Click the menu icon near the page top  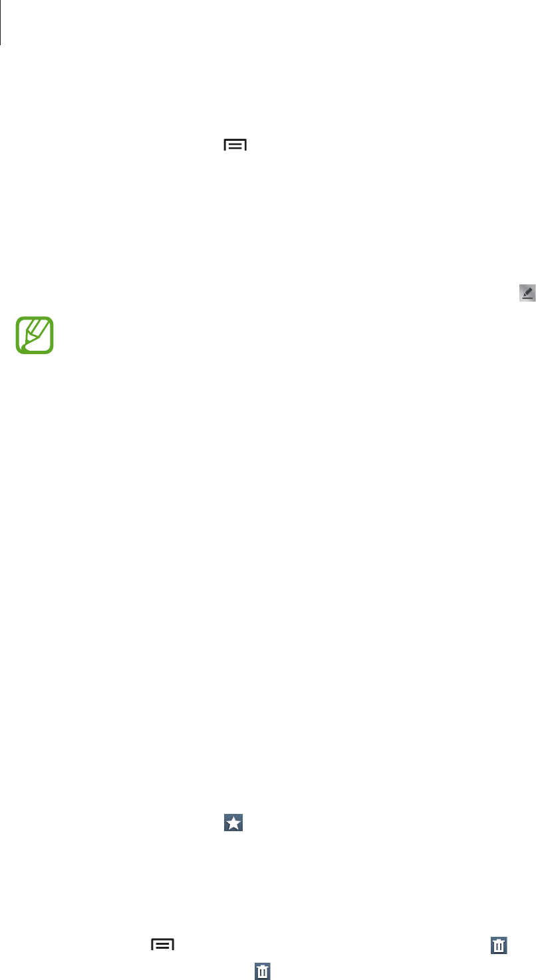(x=235, y=146)
